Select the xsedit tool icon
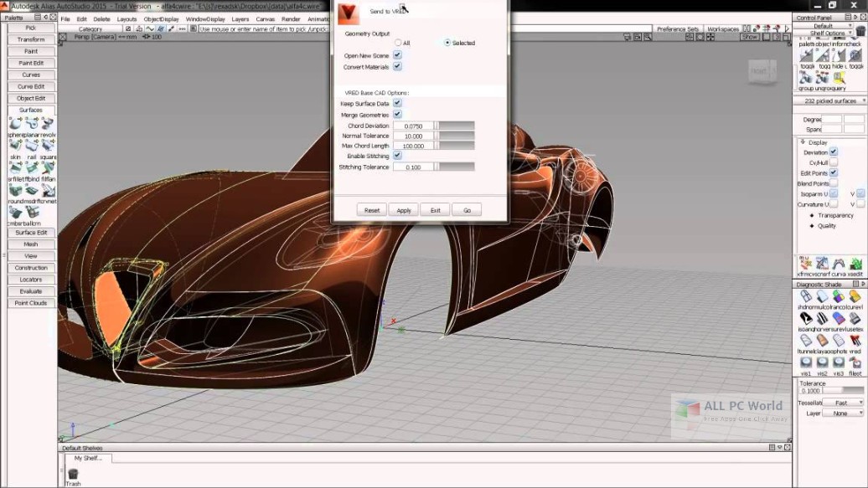Viewport: 868px width, 488px height. [855, 264]
